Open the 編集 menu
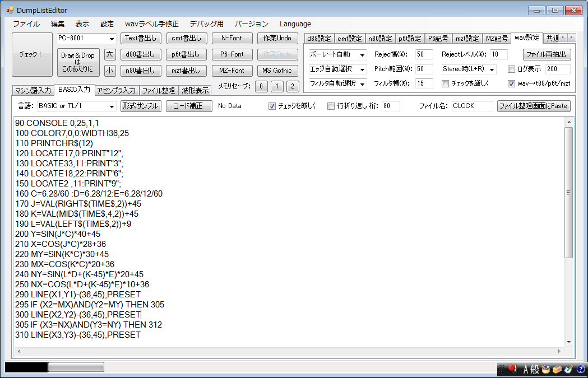 (x=58, y=24)
